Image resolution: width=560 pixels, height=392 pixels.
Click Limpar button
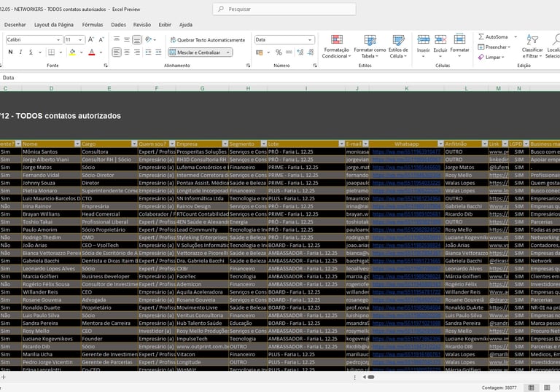pyautogui.click(x=491, y=57)
